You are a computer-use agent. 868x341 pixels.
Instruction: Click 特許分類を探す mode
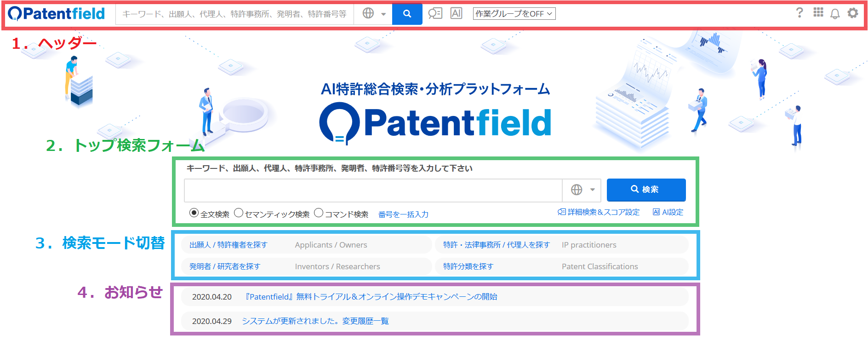(x=468, y=266)
